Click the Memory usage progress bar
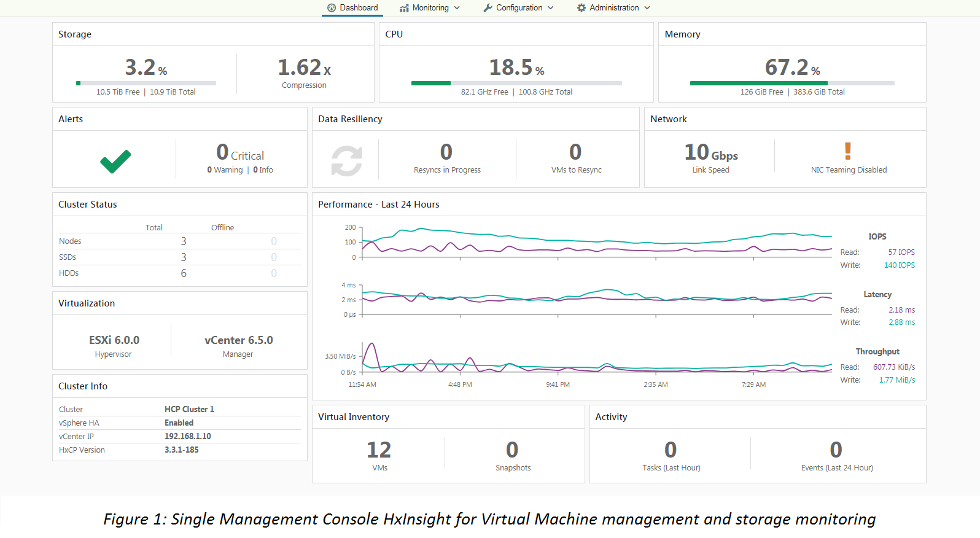Screen dimensions: 980x538 [792, 83]
